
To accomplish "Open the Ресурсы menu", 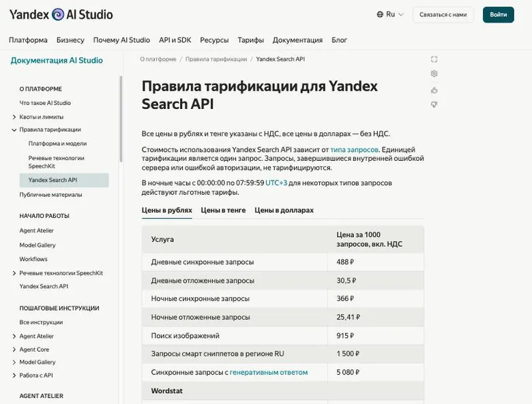I will (x=214, y=40).
